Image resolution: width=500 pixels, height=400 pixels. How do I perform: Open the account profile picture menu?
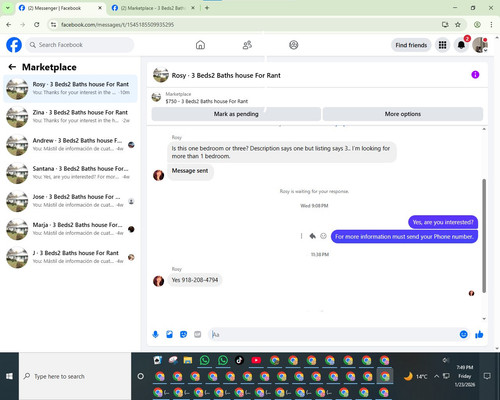point(480,45)
